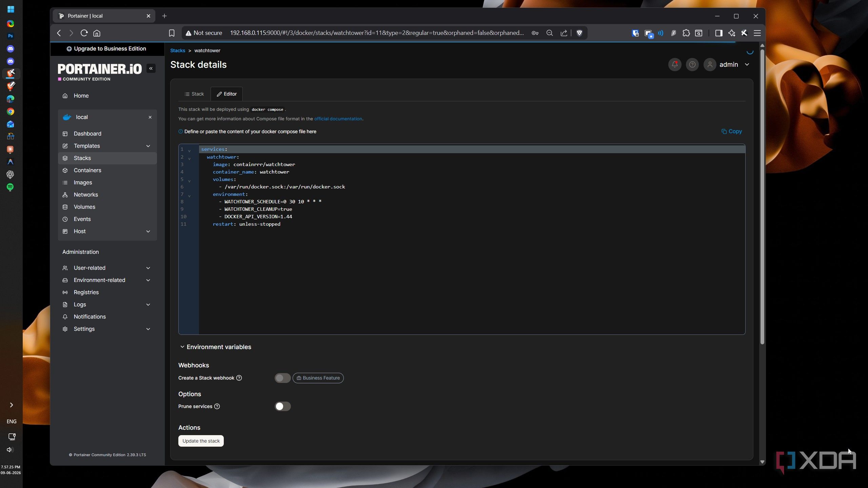The height and width of the screenshot is (488, 868).
Task: Click the page vertical scrollbar
Action: click(762, 197)
